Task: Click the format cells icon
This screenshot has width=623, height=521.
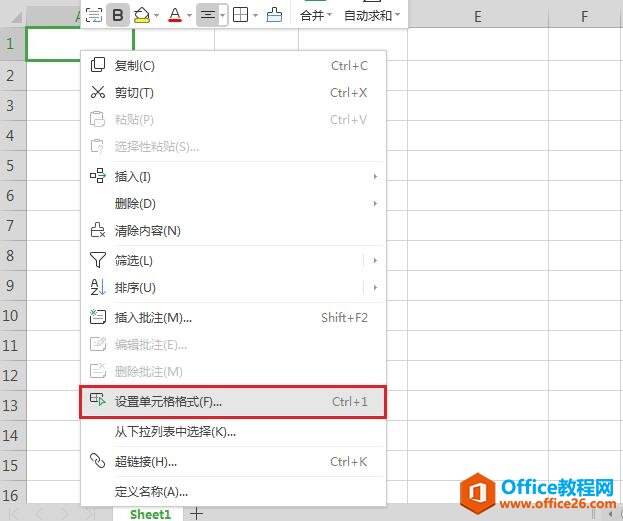Action: pyautogui.click(x=98, y=400)
